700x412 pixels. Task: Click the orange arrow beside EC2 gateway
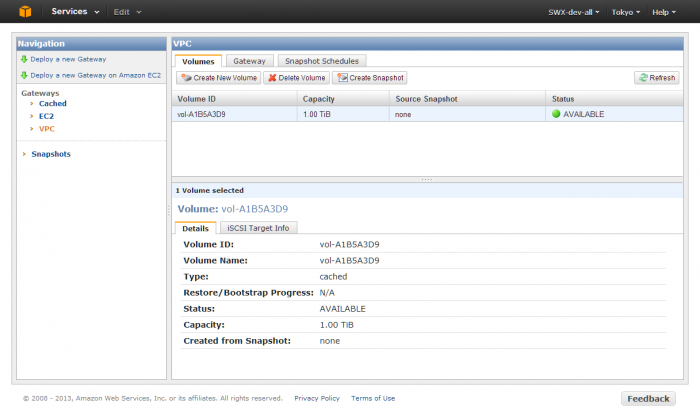point(32,116)
